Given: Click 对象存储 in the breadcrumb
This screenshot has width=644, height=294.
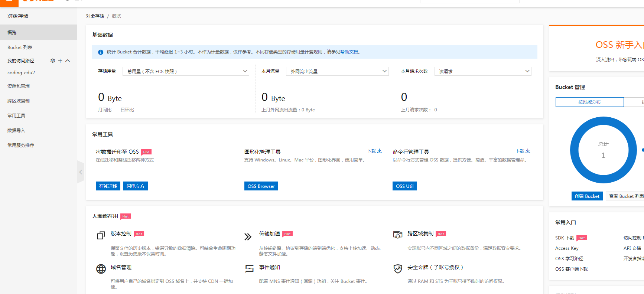Looking at the screenshot, I should pyautogui.click(x=95, y=16).
